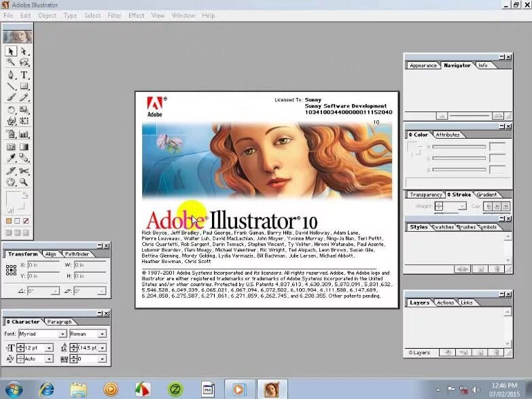This screenshot has width=532, height=399.
Task: Switch to the Swatches tab
Action: (x=443, y=227)
